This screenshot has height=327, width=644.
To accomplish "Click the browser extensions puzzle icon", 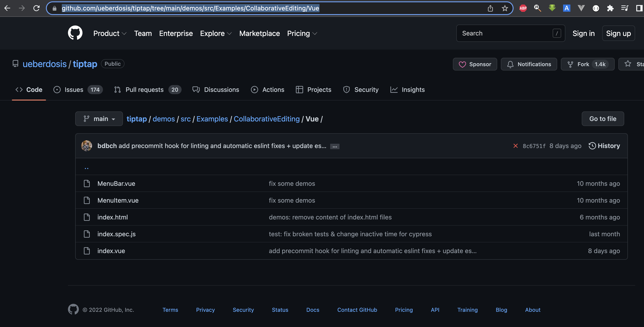I will [610, 8].
